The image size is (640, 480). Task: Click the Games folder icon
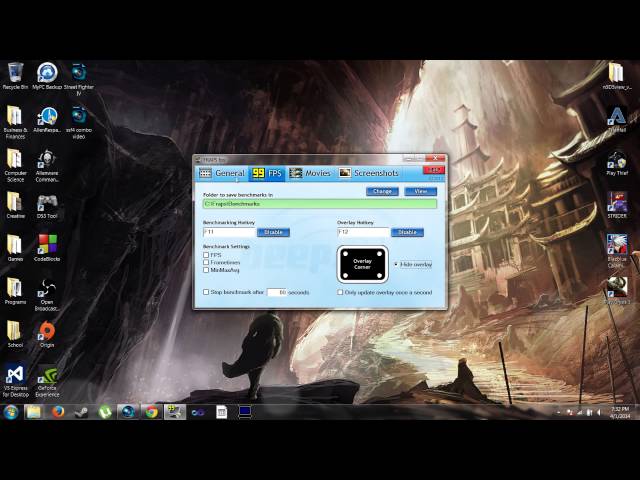coord(15,248)
